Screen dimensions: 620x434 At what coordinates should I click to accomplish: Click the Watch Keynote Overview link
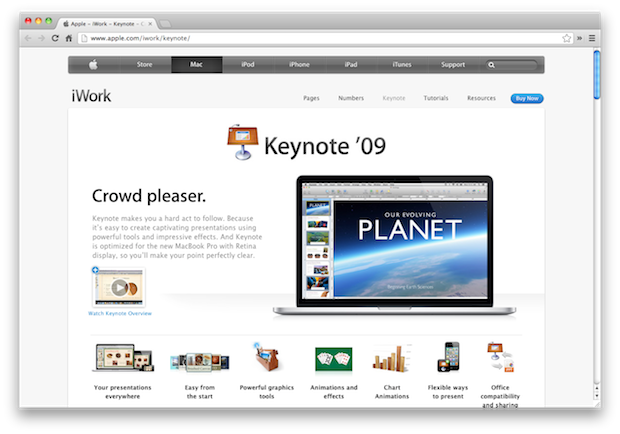120,313
